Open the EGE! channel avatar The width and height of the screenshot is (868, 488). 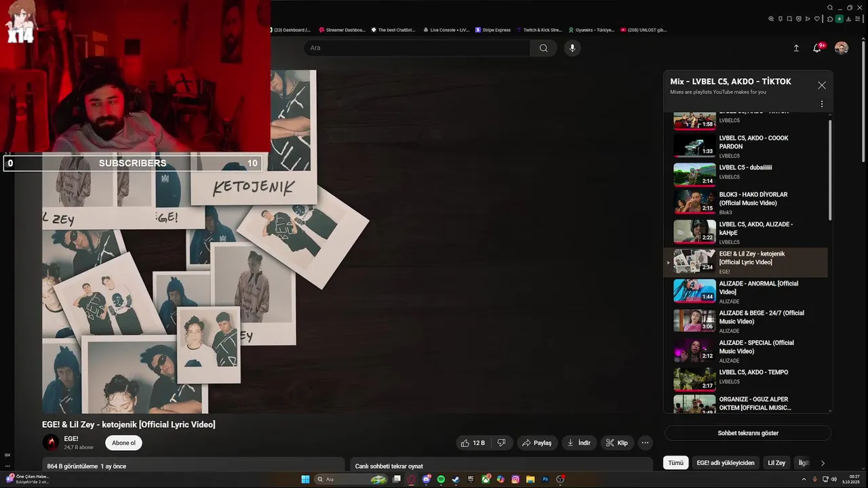(x=51, y=443)
